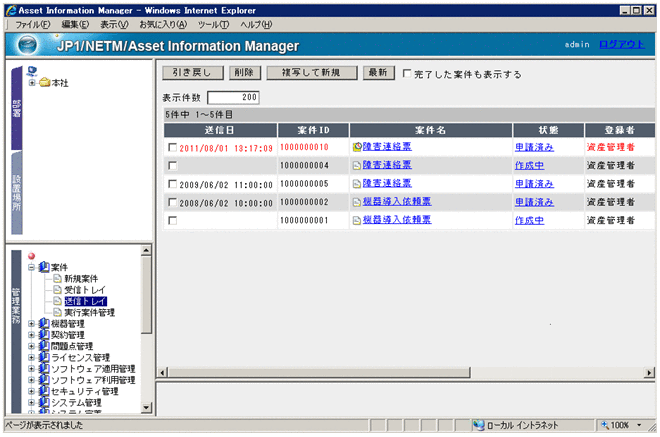Click the セキュリティ管理 book icon
Image resolution: width=660 pixels, height=437 pixels.
coord(44,391)
